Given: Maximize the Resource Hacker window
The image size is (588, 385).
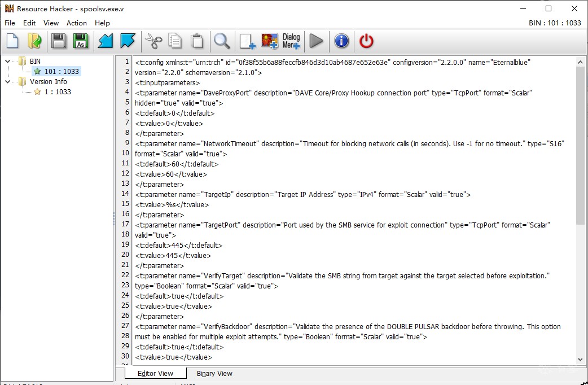Looking at the screenshot, I should point(548,8).
